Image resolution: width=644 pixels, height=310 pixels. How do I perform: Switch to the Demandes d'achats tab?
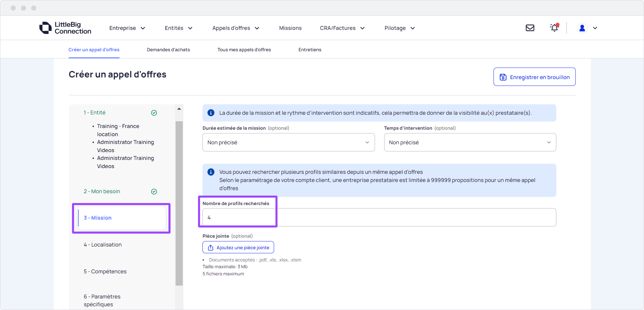(x=168, y=50)
